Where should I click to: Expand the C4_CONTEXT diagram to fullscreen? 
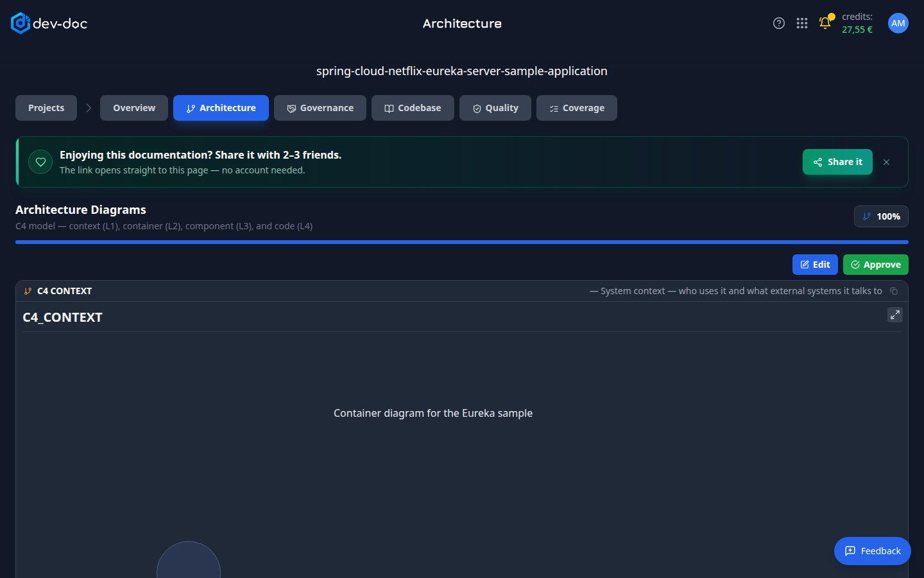pyautogui.click(x=894, y=315)
